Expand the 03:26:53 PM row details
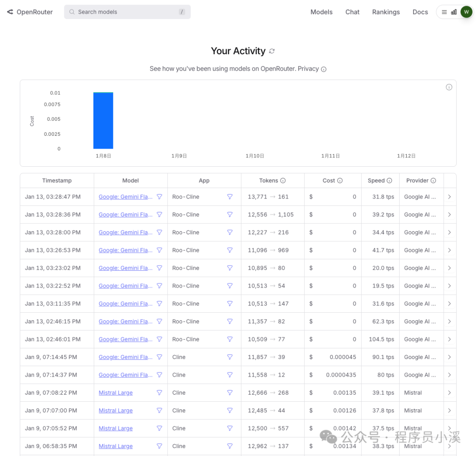The height and width of the screenshot is (456, 476). [450, 250]
